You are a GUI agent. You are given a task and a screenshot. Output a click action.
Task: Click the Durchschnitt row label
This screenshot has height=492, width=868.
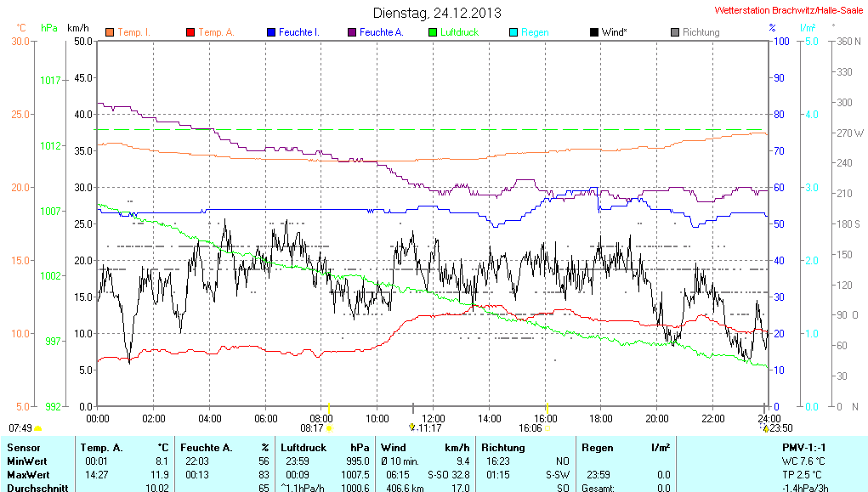click(x=35, y=488)
